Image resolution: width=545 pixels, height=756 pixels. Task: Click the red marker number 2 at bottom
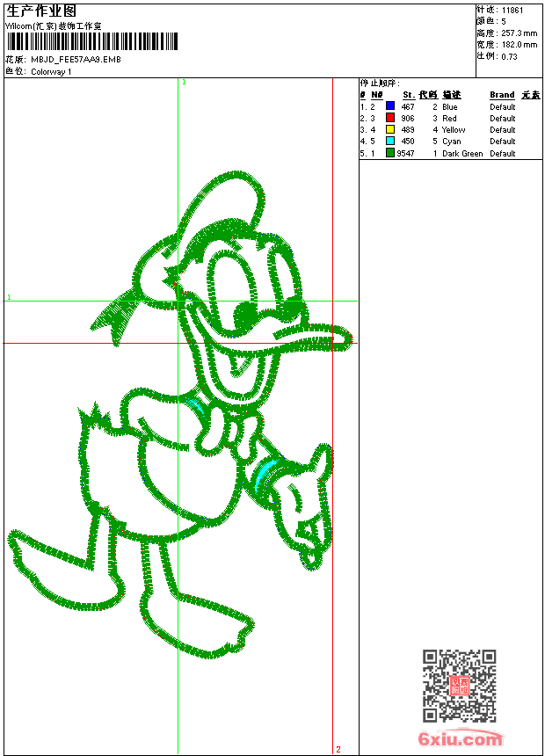coord(338,749)
